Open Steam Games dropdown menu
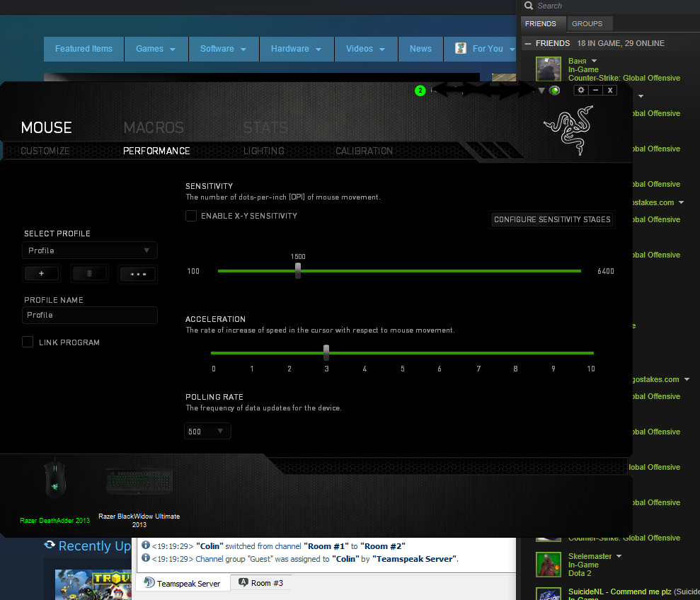 point(156,49)
